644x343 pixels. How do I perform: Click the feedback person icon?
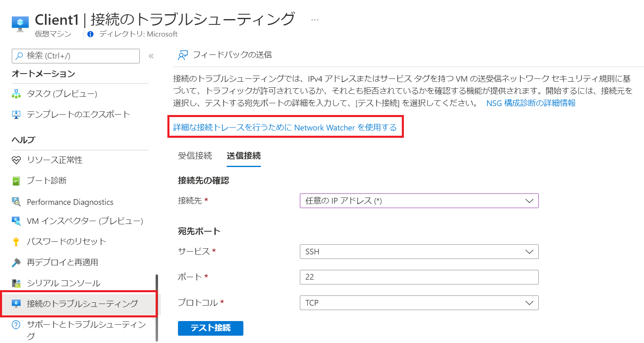click(183, 55)
